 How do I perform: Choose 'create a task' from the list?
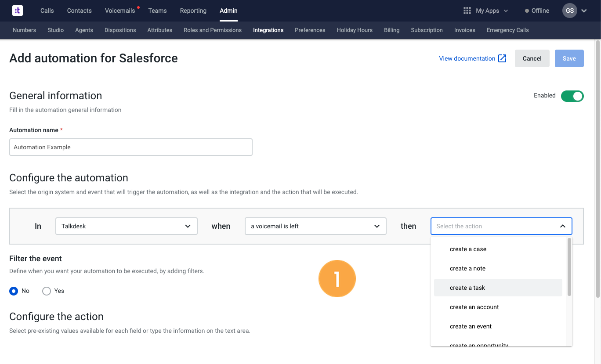498,288
